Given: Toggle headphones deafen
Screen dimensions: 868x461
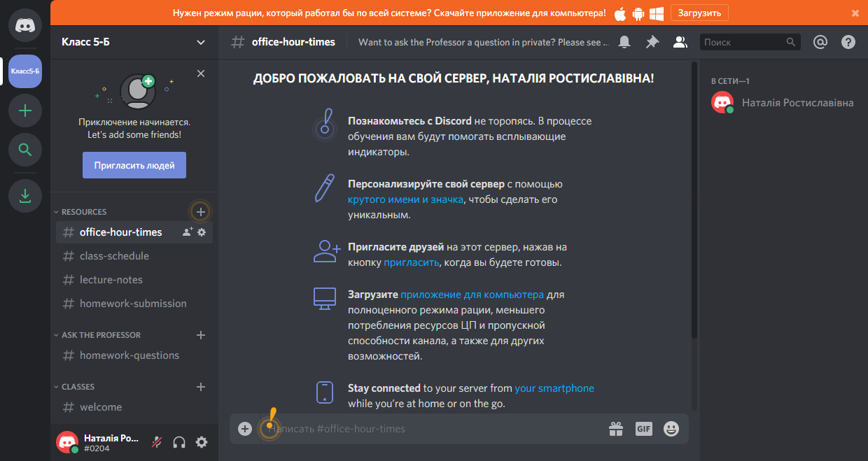Looking at the screenshot, I should pos(179,442).
